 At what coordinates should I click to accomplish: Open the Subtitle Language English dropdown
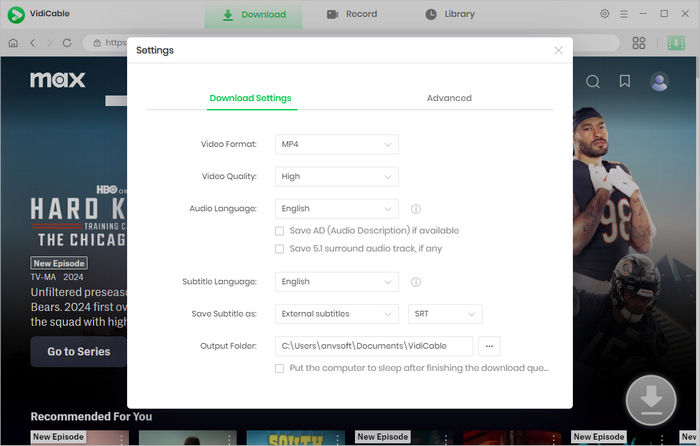pyautogui.click(x=337, y=282)
